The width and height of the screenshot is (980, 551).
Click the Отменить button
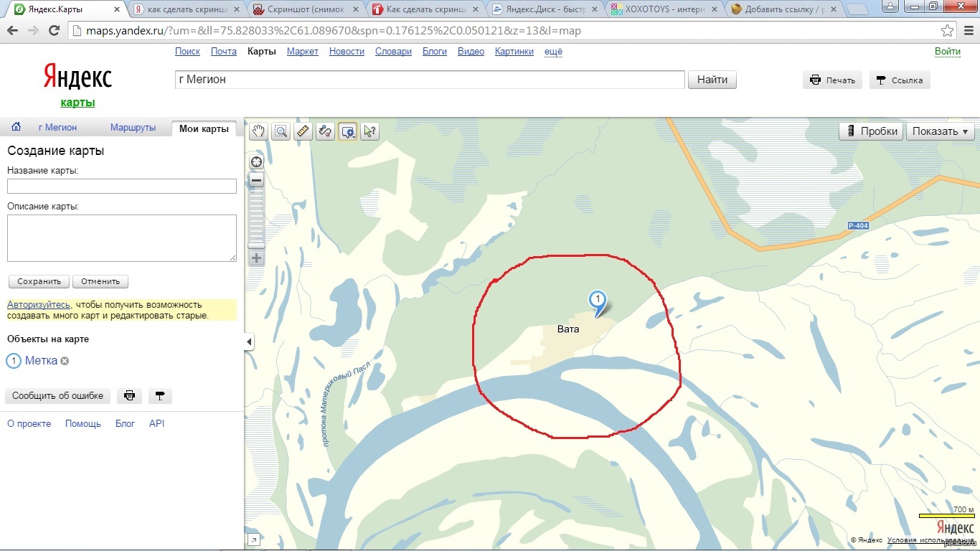coord(100,281)
